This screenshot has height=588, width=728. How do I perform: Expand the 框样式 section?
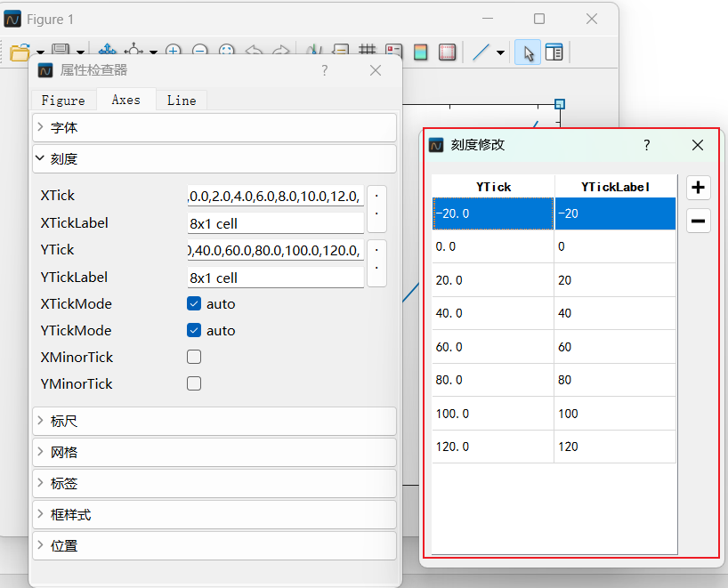pyautogui.click(x=214, y=515)
